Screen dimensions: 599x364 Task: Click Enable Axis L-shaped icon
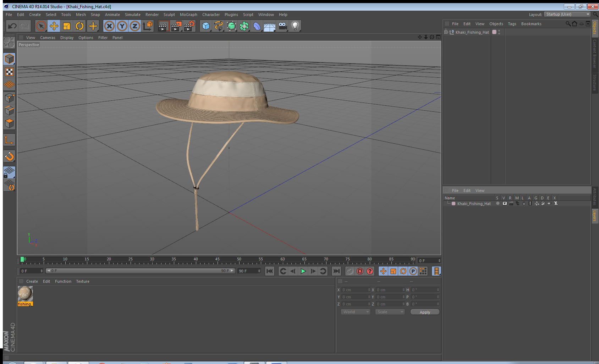[9, 140]
